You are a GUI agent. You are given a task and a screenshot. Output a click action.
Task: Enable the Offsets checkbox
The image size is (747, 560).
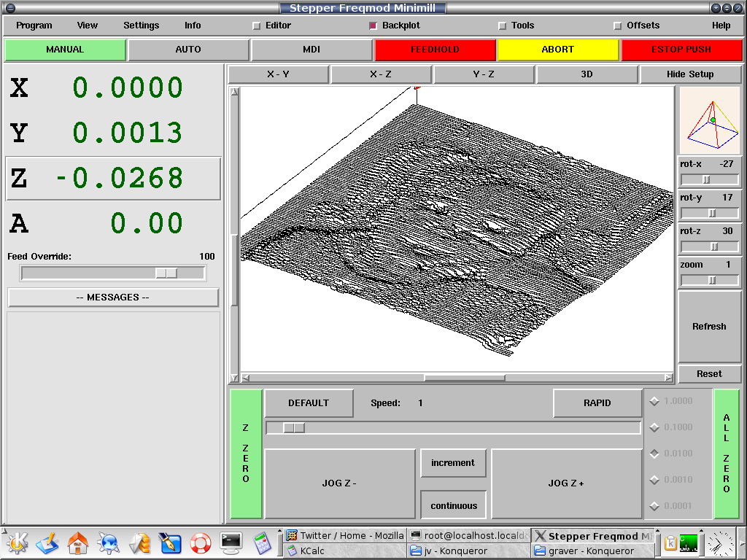point(618,26)
